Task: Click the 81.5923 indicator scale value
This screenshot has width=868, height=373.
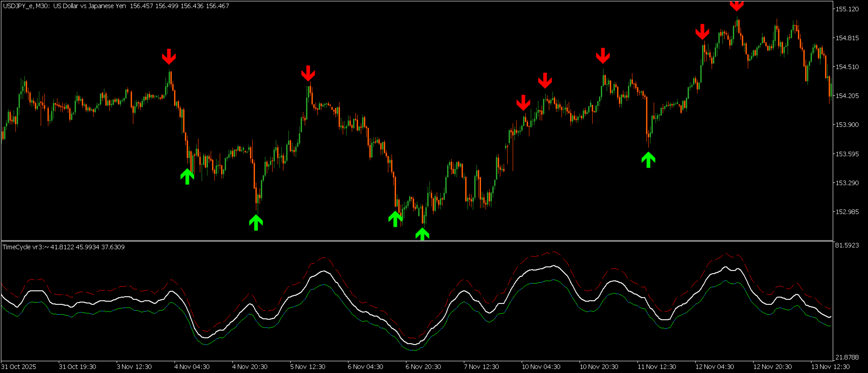Action: click(x=847, y=245)
